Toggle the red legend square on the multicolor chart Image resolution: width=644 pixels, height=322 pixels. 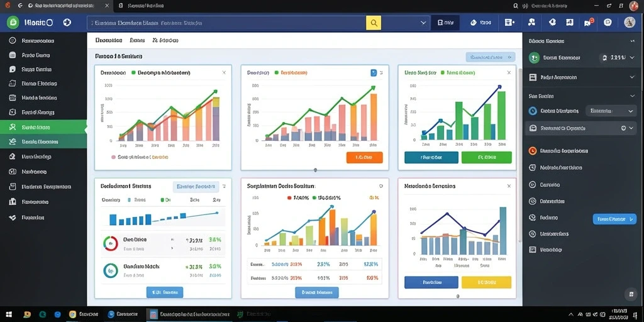(289, 197)
